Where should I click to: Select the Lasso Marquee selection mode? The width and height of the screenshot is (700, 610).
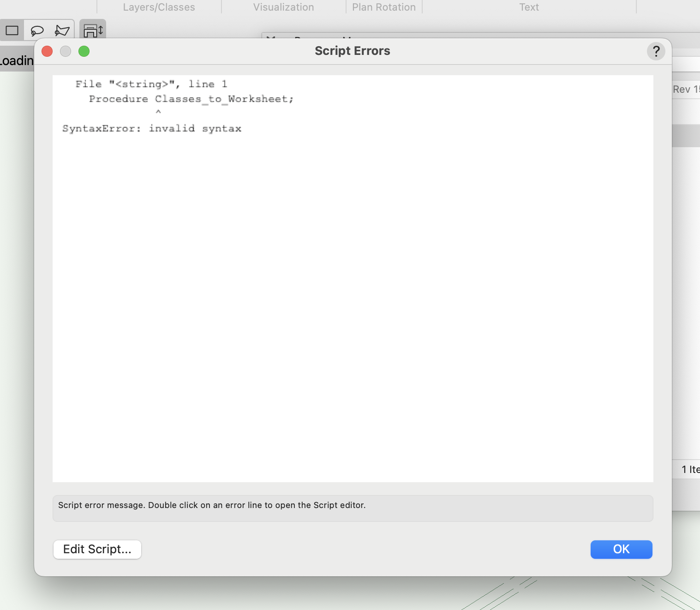click(x=37, y=30)
